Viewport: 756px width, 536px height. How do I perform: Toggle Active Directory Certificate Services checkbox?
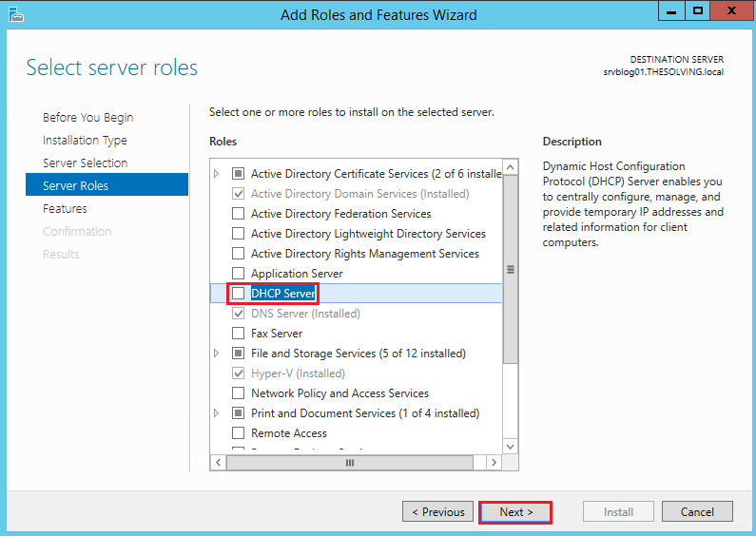(x=238, y=174)
